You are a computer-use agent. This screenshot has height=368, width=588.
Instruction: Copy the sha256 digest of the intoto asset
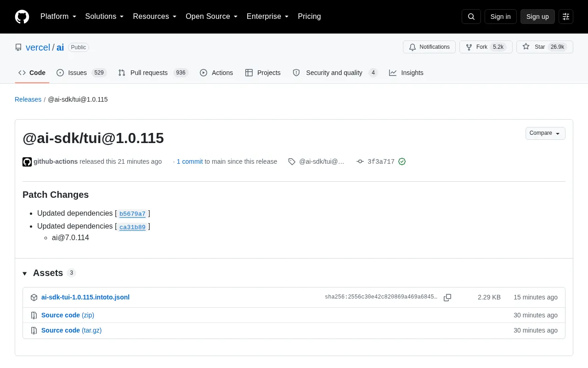pyautogui.click(x=447, y=298)
